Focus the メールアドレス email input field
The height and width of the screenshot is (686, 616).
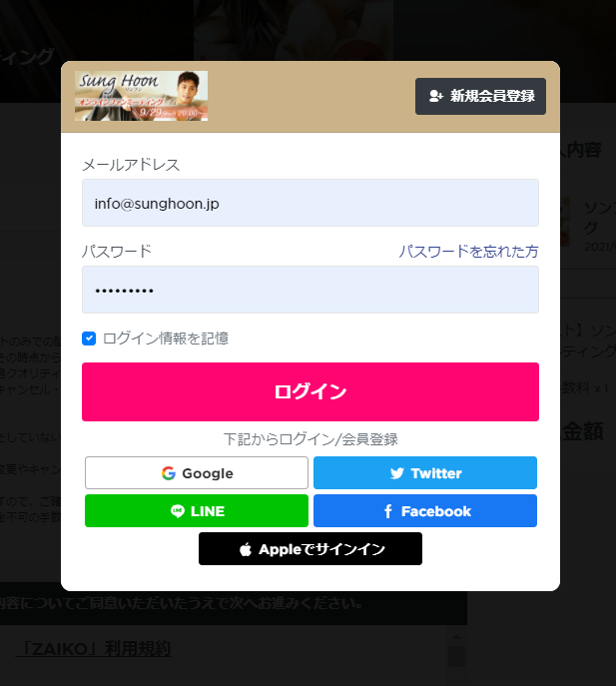(310, 203)
